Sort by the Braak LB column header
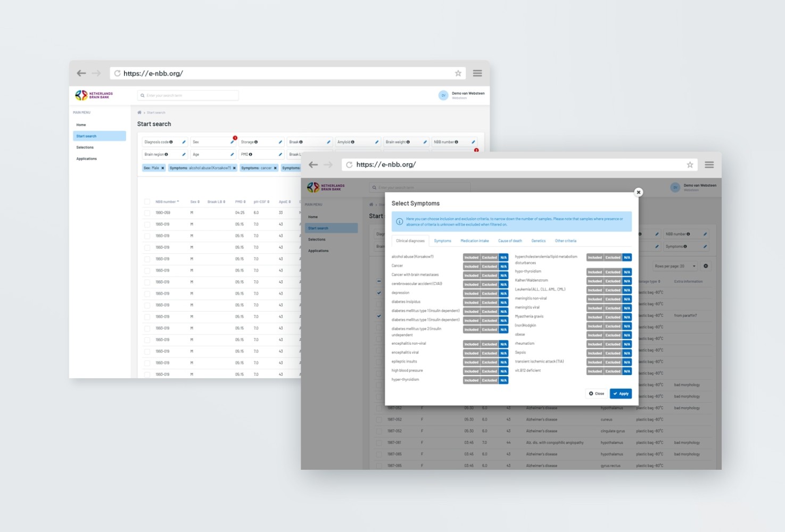The image size is (785, 532). [x=216, y=202]
